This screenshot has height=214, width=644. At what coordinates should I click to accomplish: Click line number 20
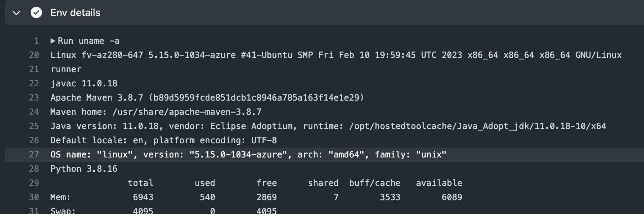(34, 55)
